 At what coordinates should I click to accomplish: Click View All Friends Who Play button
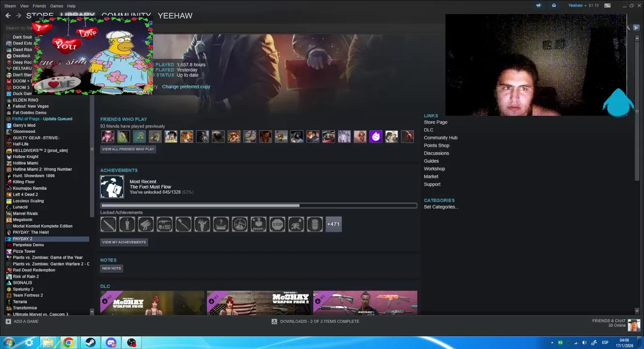point(128,149)
